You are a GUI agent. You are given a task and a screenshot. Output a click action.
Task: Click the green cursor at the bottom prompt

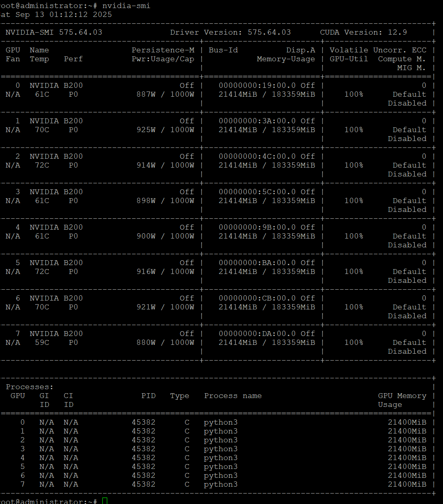pos(105,501)
